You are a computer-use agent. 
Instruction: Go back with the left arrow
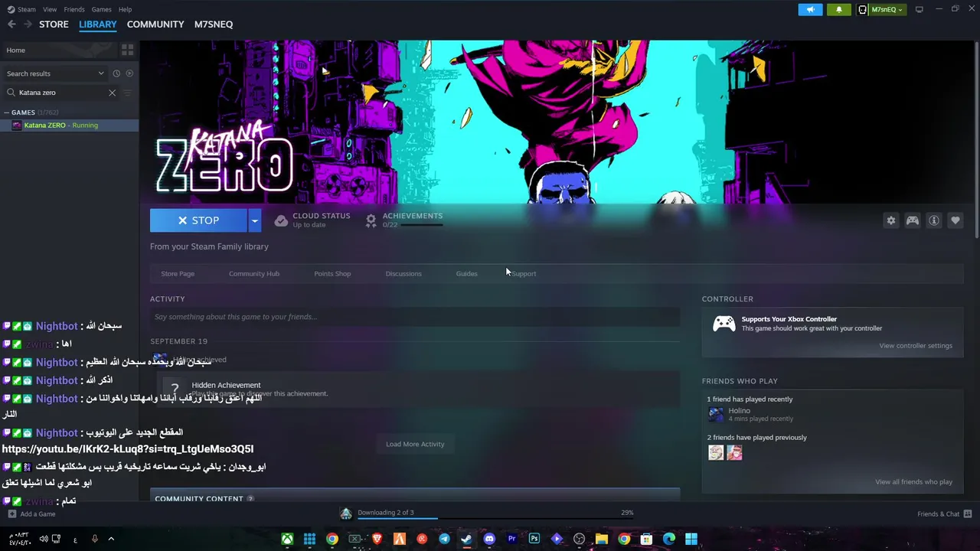[x=11, y=24]
